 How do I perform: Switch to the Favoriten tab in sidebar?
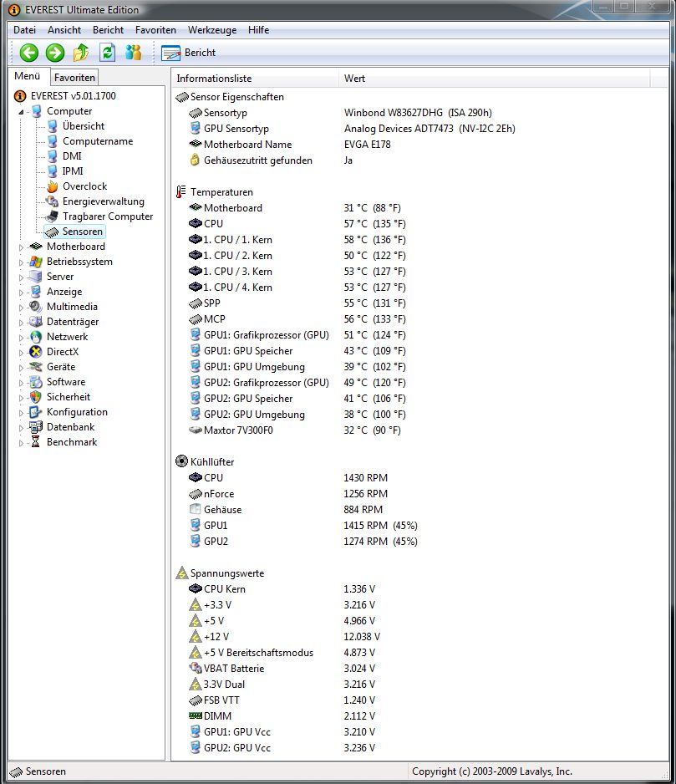74,78
